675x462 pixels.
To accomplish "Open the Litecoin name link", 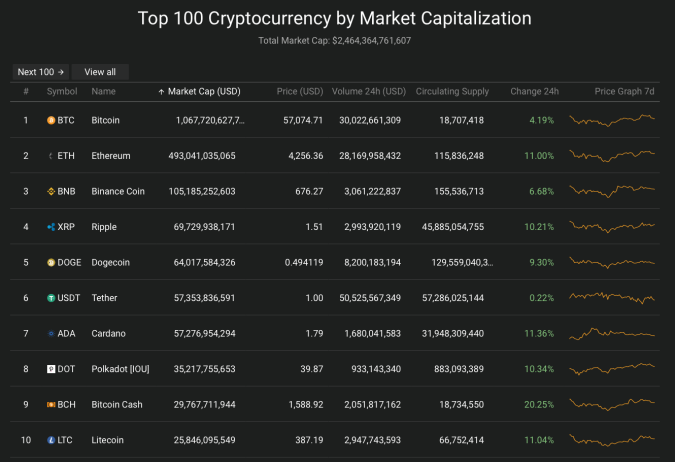I will 107,440.
